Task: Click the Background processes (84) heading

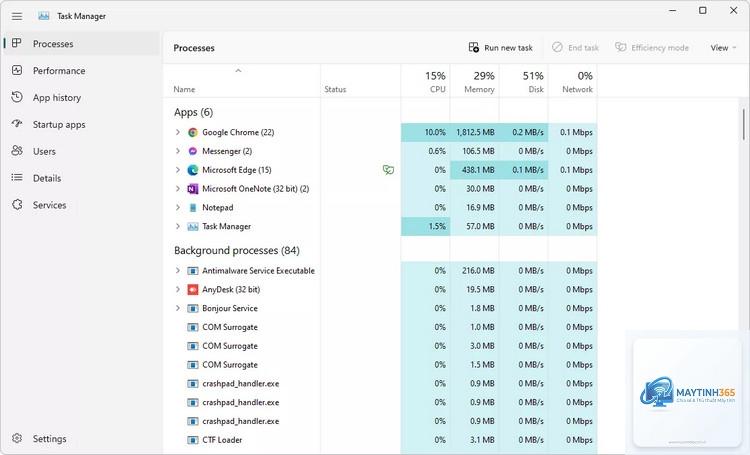Action: pos(237,250)
